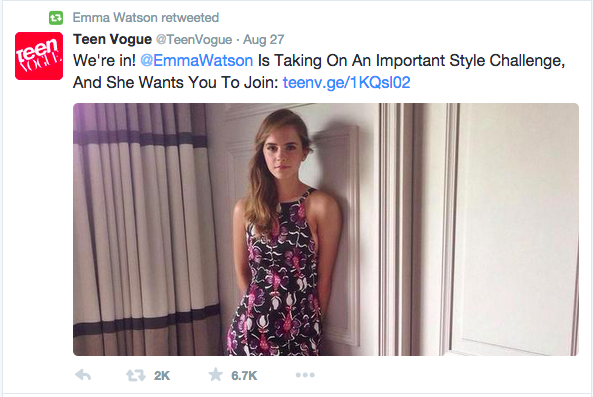Click the 'We're in!' opening text

pos(104,60)
